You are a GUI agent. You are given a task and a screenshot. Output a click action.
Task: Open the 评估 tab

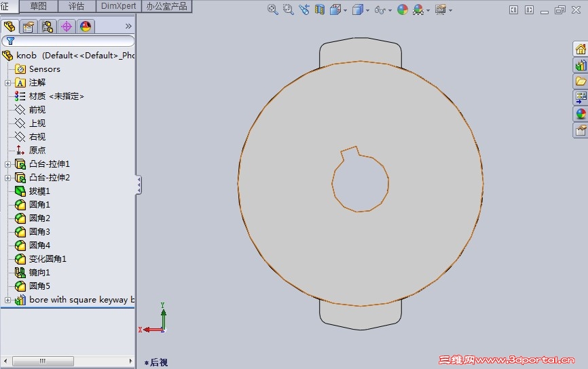(77, 6)
